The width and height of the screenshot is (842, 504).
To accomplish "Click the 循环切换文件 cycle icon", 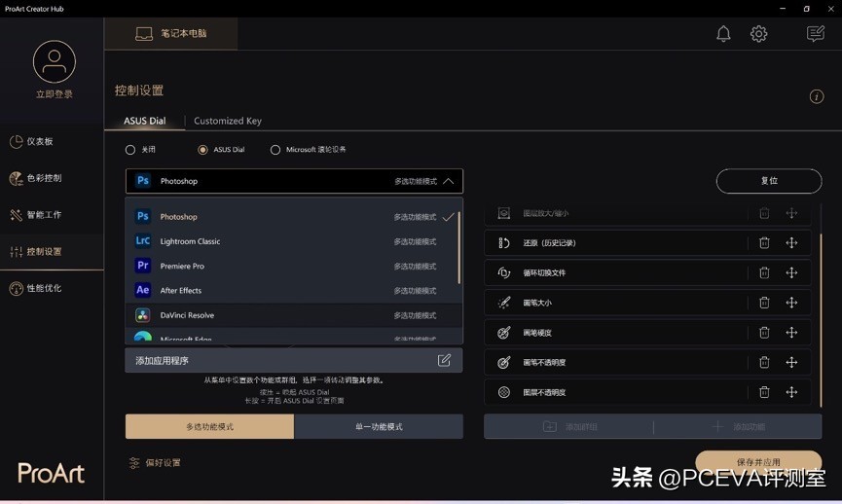I will 503,272.
